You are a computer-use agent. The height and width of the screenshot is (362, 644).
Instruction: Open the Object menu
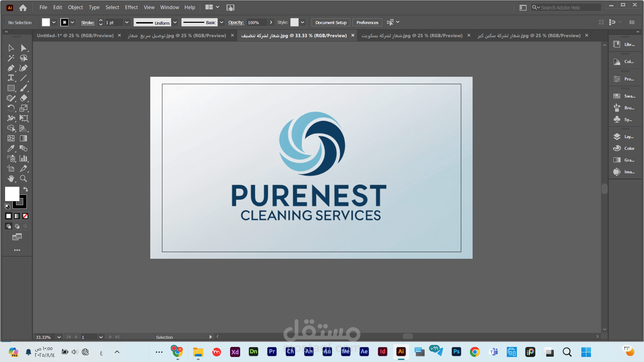coord(75,7)
